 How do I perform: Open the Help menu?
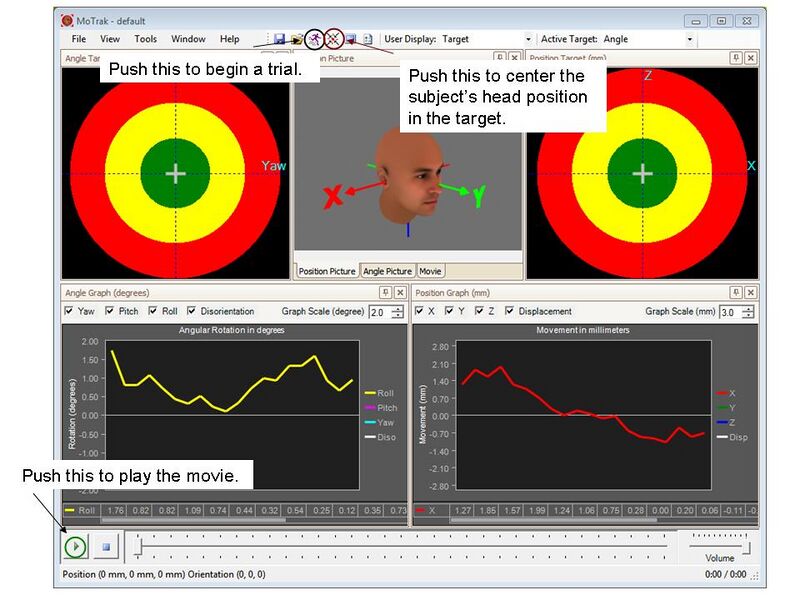click(x=230, y=39)
